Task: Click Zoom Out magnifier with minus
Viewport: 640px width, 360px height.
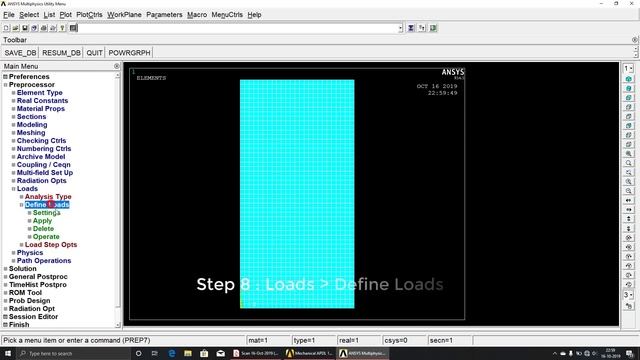Action: pyautogui.click(x=629, y=191)
